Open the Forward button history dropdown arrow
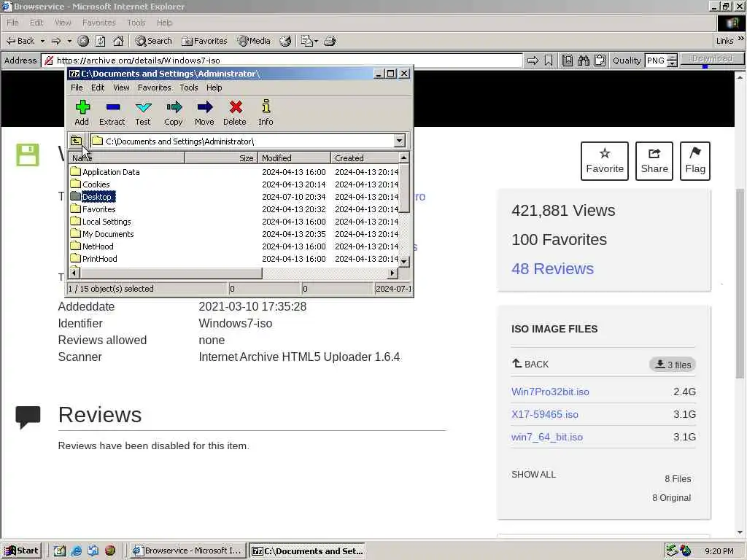Image resolution: width=747 pixels, height=560 pixels. click(x=69, y=41)
